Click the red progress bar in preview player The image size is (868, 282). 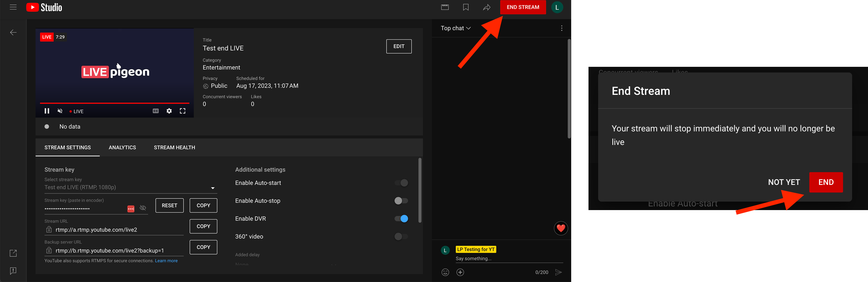(115, 103)
